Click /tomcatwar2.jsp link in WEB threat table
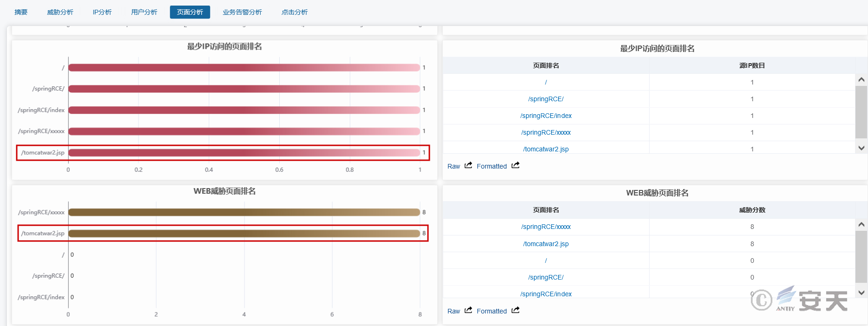868x326 pixels. [x=546, y=244]
